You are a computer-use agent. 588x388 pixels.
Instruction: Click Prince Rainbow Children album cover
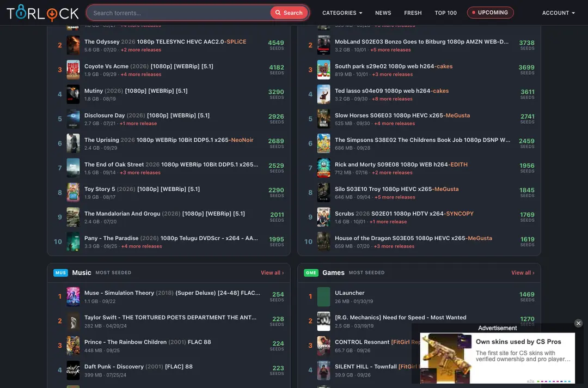73,345
